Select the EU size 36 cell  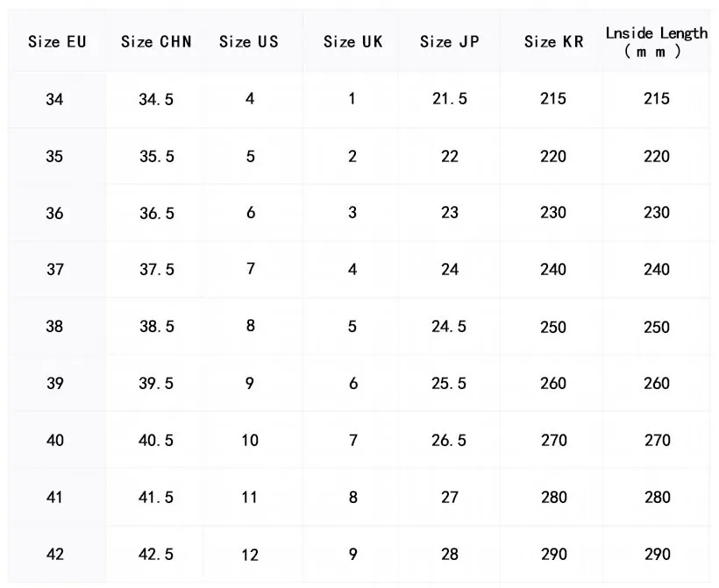(x=54, y=213)
